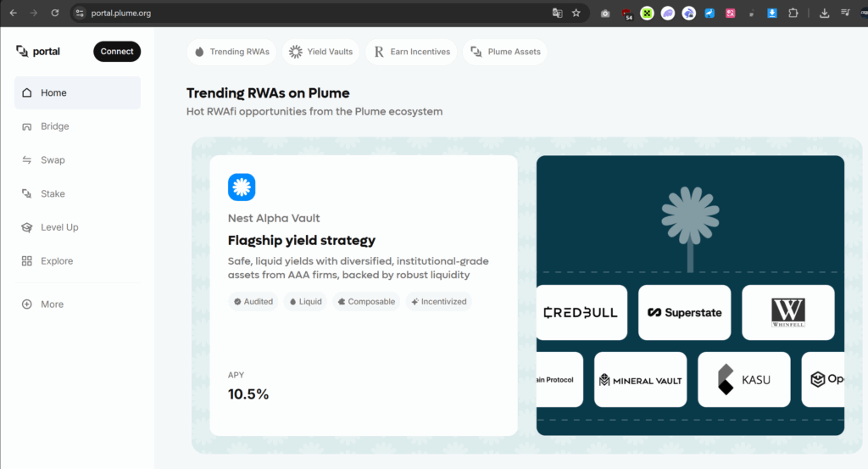The height and width of the screenshot is (469, 868).
Task: Select the Credbull partner logo tile
Action: (x=581, y=312)
